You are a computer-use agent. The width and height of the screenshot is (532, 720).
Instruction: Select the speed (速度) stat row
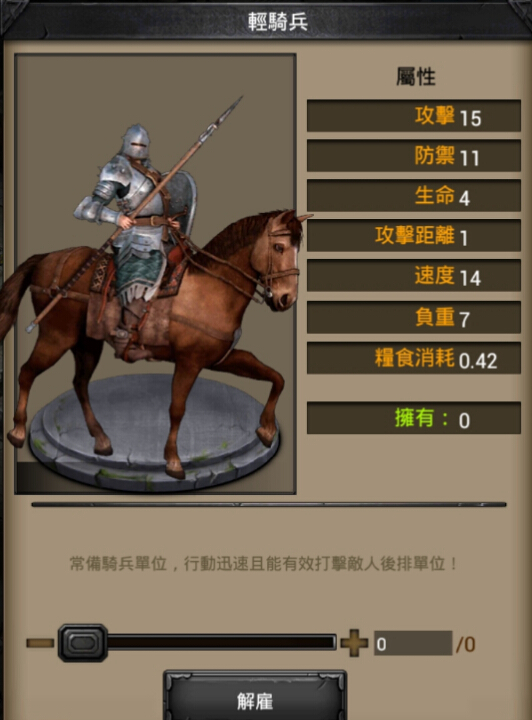tap(414, 276)
